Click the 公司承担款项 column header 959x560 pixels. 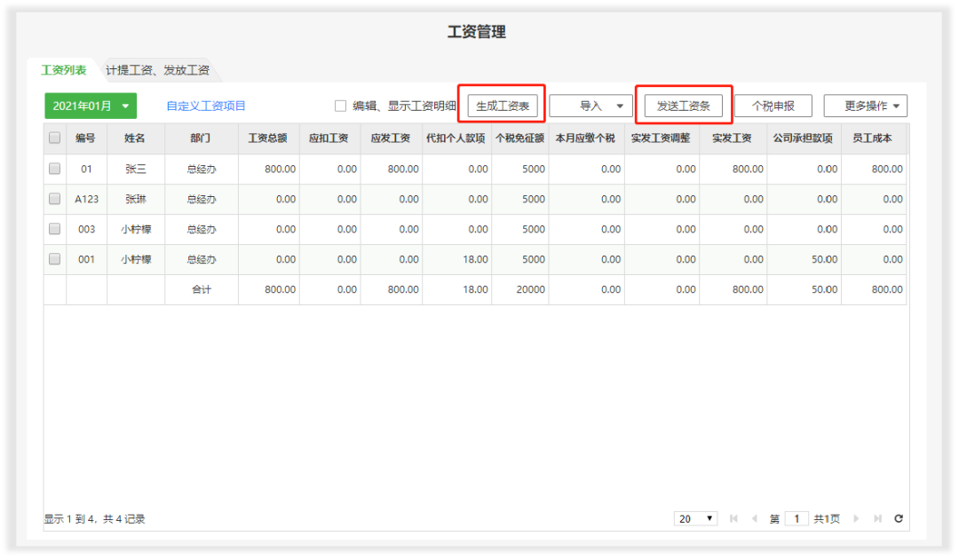point(804,138)
